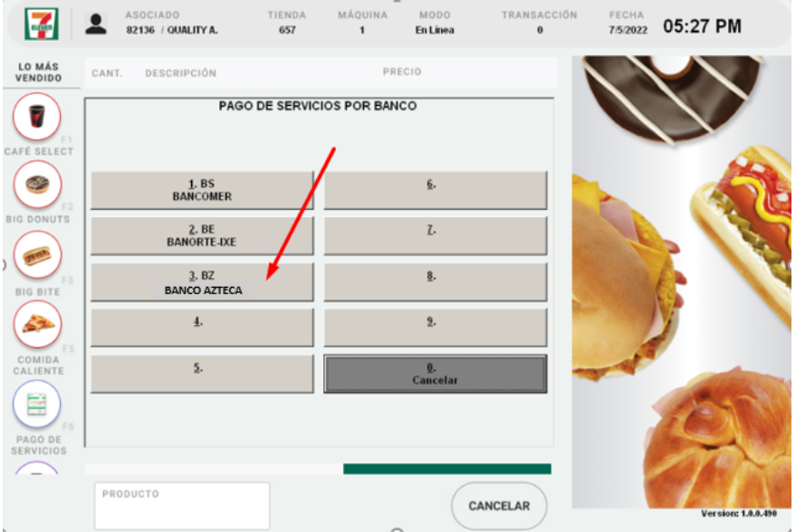
Task: Click the empty option 4 button
Action: (202, 328)
